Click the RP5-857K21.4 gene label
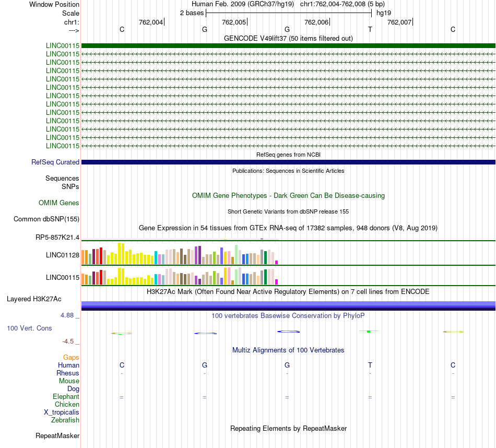 (57, 237)
